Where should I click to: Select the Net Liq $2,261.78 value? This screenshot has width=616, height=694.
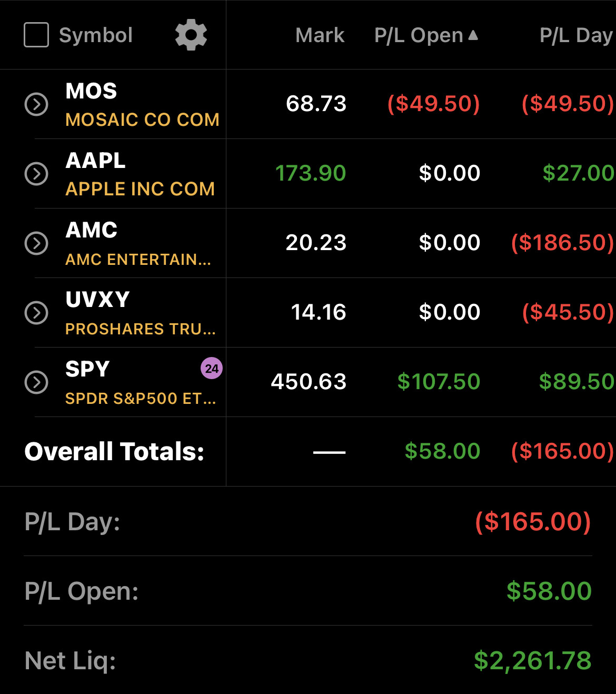pos(533,661)
